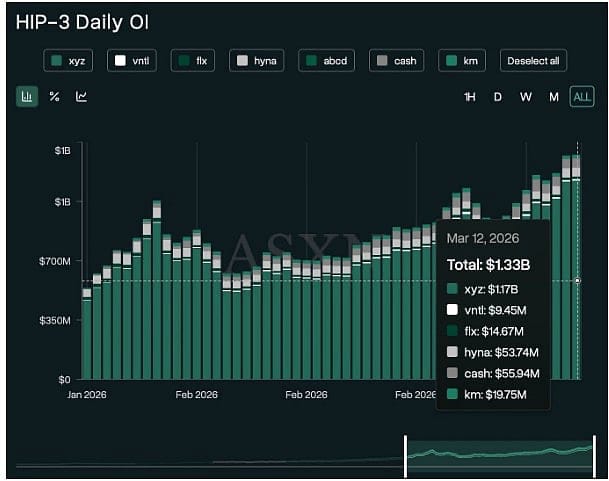Toggle the xyz series filter
This screenshot has width=609, height=481.
(x=68, y=61)
